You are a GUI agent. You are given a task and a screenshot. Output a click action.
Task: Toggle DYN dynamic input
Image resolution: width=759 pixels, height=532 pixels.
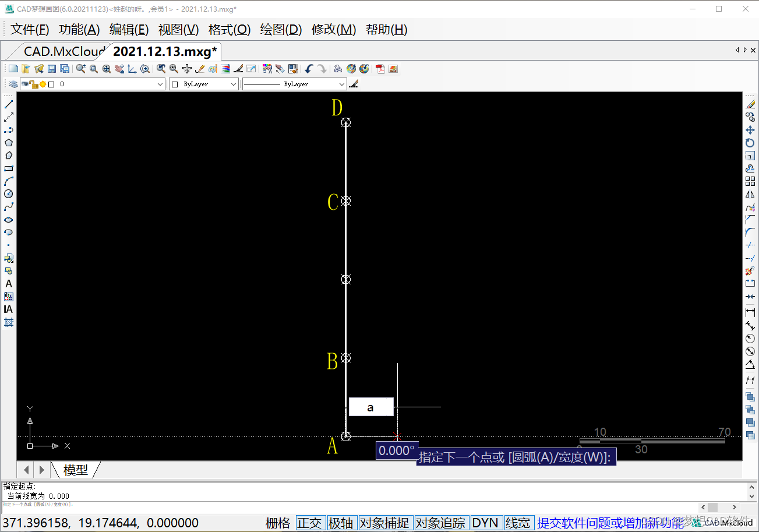(x=485, y=523)
